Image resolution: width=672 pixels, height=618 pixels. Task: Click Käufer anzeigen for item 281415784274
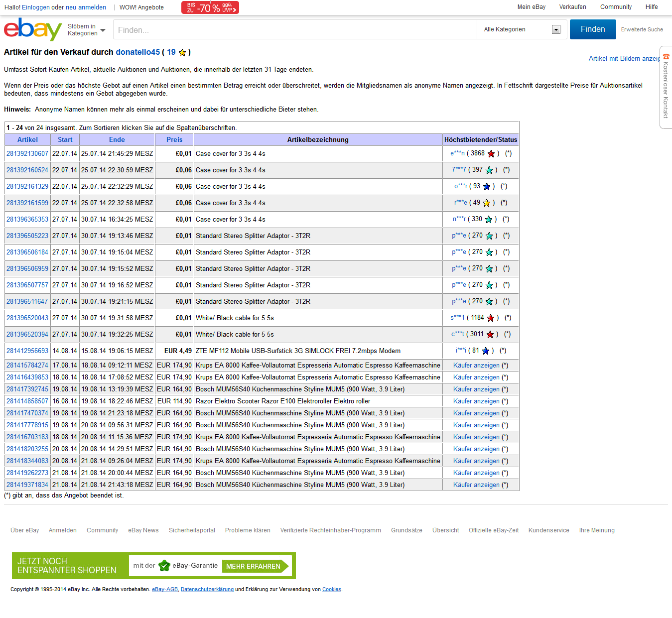pyautogui.click(x=476, y=366)
